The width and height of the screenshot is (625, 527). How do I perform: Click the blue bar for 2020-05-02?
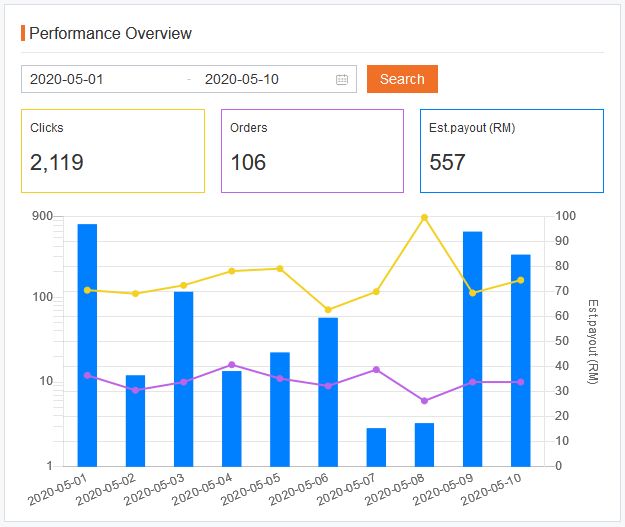pyautogui.click(x=136, y=421)
